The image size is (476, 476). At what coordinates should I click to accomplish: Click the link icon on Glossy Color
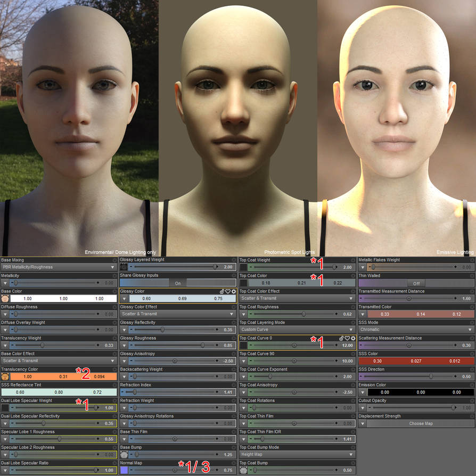pos(222,292)
